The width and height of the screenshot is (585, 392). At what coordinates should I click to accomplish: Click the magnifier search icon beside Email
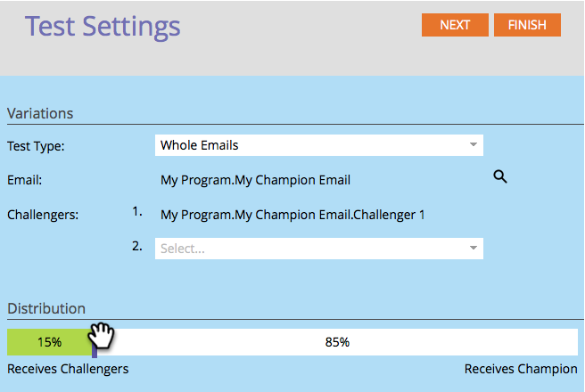point(500,177)
